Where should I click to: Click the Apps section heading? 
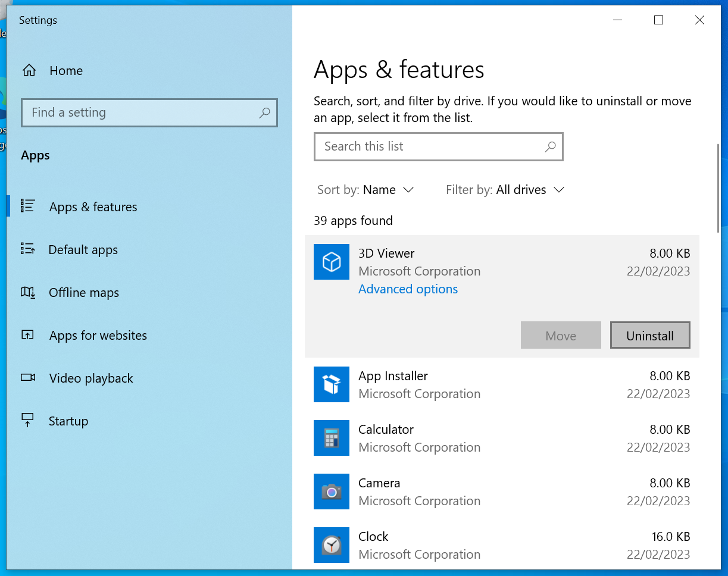[x=35, y=155]
